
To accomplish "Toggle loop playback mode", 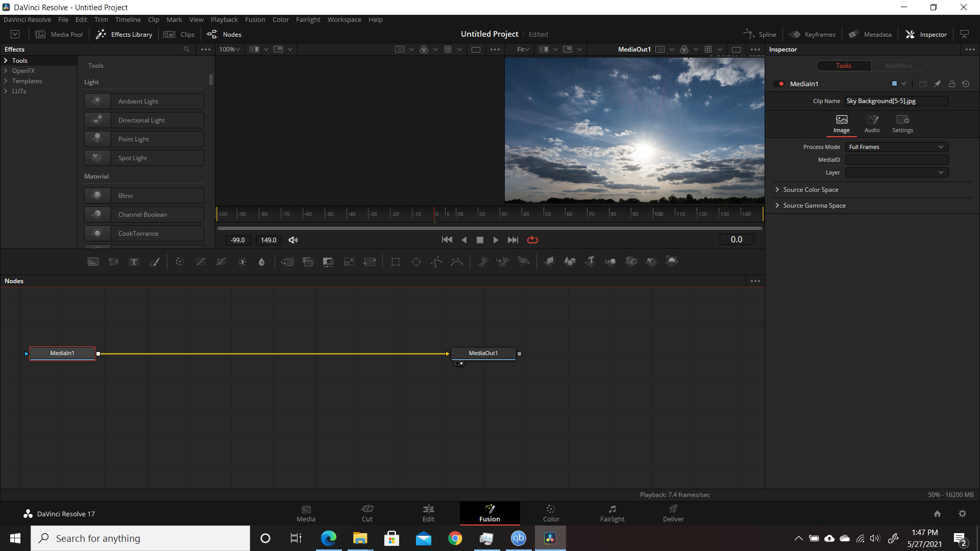I will 532,240.
